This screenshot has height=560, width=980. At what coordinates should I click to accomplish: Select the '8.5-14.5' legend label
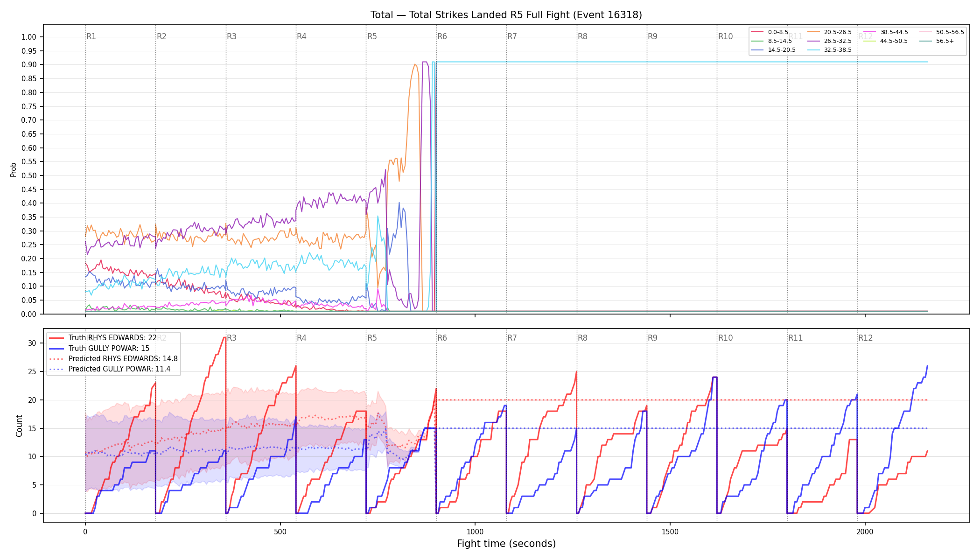780,41
